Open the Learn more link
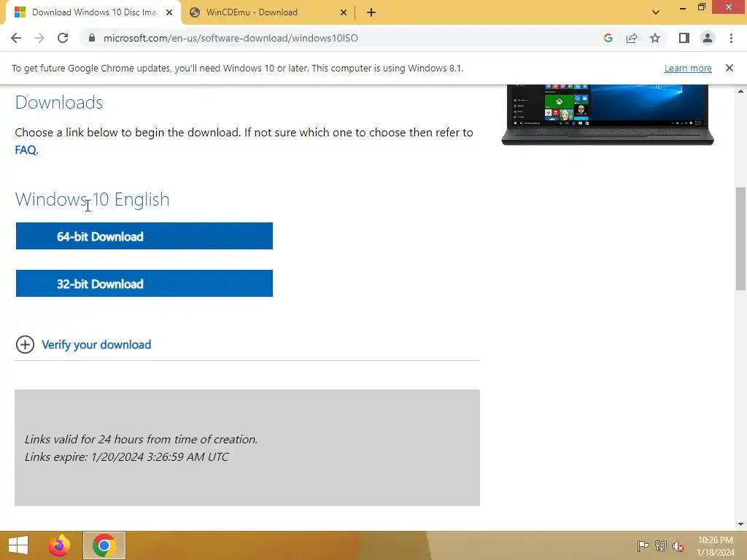 688,68
